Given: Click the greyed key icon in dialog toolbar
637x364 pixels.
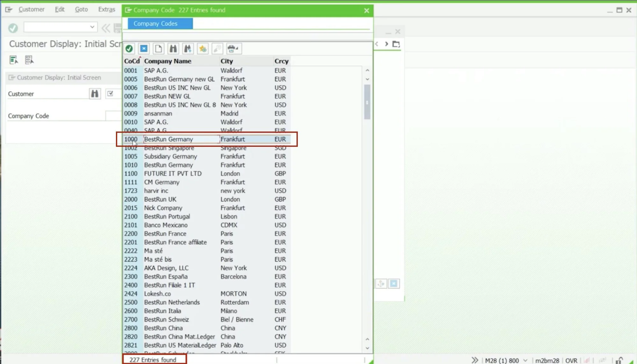Looking at the screenshot, I should pyautogui.click(x=217, y=49).
